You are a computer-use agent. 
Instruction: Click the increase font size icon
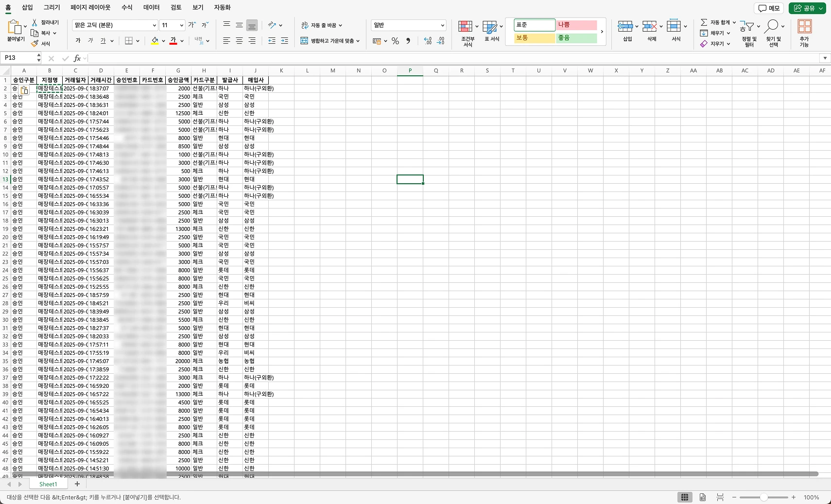click(192, 25)
